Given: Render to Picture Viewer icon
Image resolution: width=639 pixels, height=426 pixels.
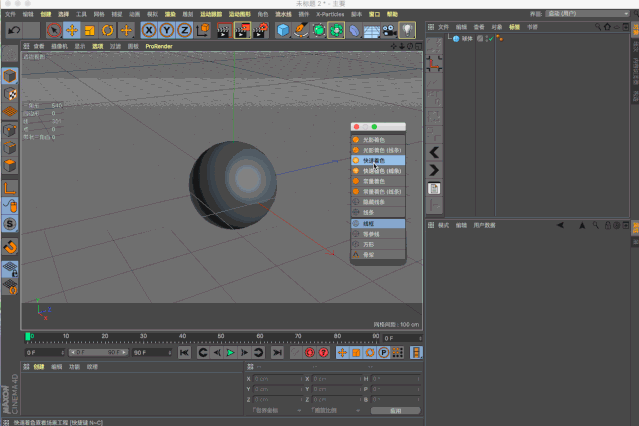Looking at the screenshot, I should 242,30.
